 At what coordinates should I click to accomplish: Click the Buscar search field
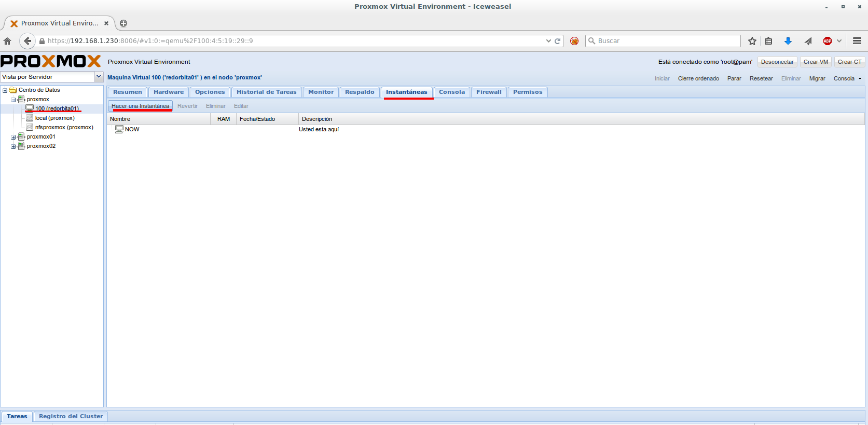pyautogui.click(x=667, y=41)
